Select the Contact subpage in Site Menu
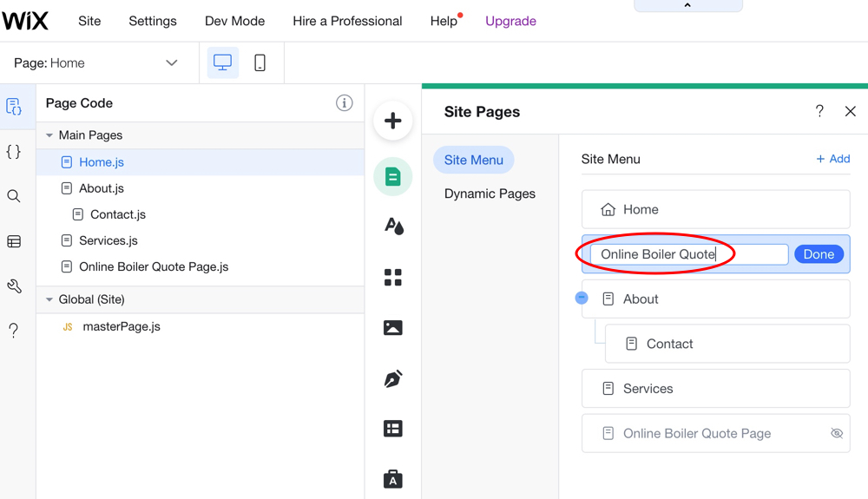Screen dimensions: 868x499 727,344
